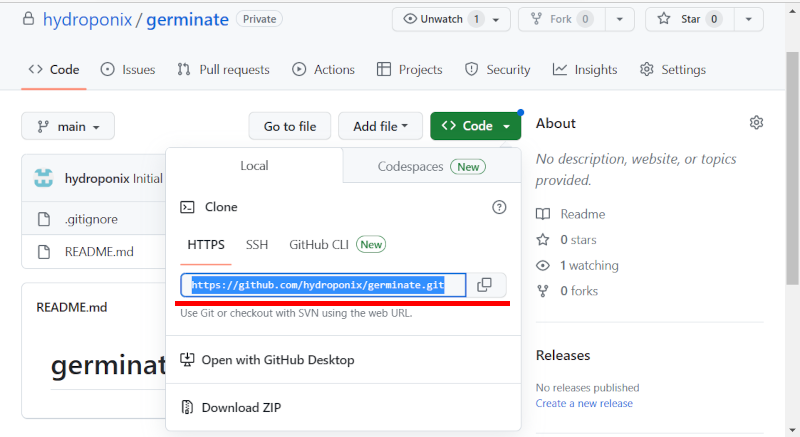The width and height of the screenshot is (800, 437).
Task: Click the Releases heading link
Action: pyautogui.click(x=563, y=355)
